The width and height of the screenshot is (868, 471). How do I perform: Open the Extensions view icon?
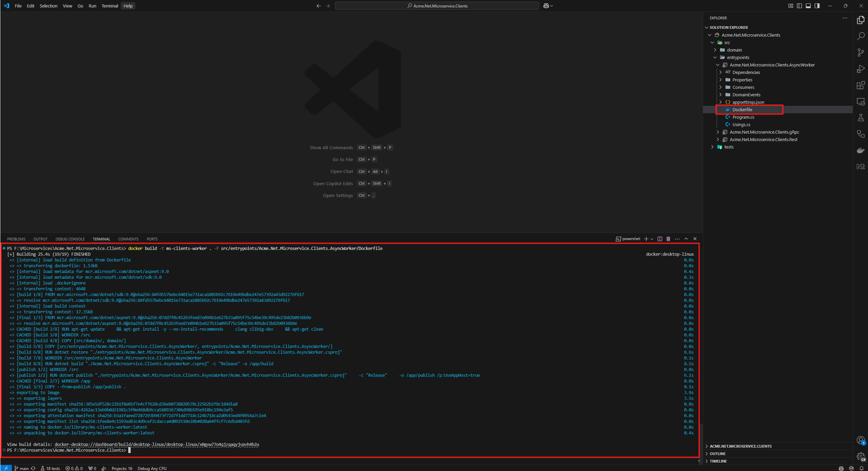click(x=861, y=85)
